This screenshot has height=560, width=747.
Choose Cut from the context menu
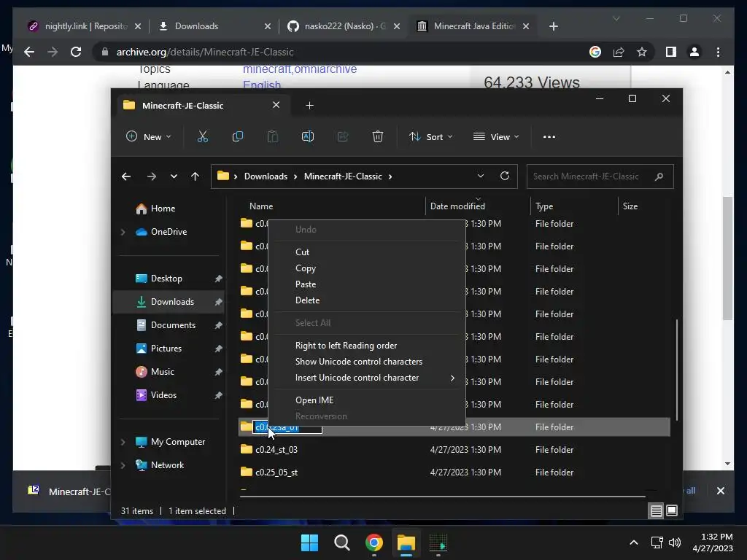(x=367, y=252)
